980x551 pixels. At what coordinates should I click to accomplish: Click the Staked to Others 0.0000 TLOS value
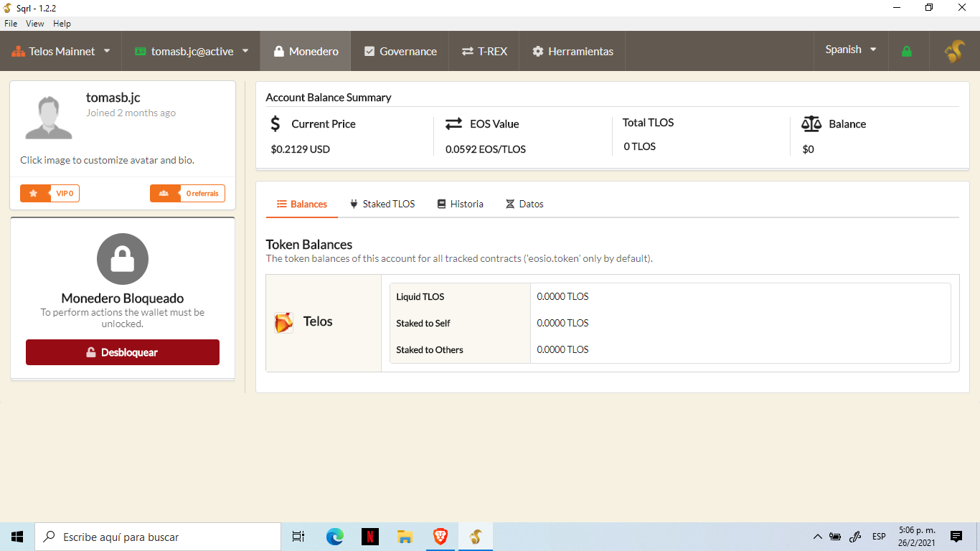[x=562, y=349]
